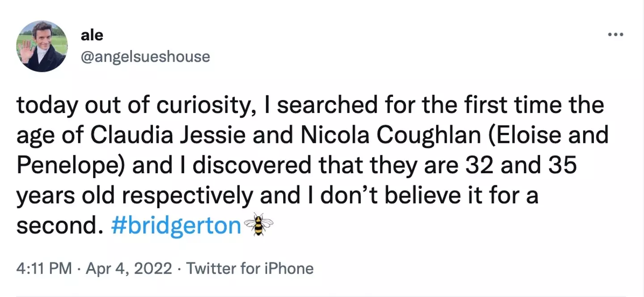The image size is (644, 297).
Task: Follow the #bridgerton hashtag link
Action: [176, 226]
